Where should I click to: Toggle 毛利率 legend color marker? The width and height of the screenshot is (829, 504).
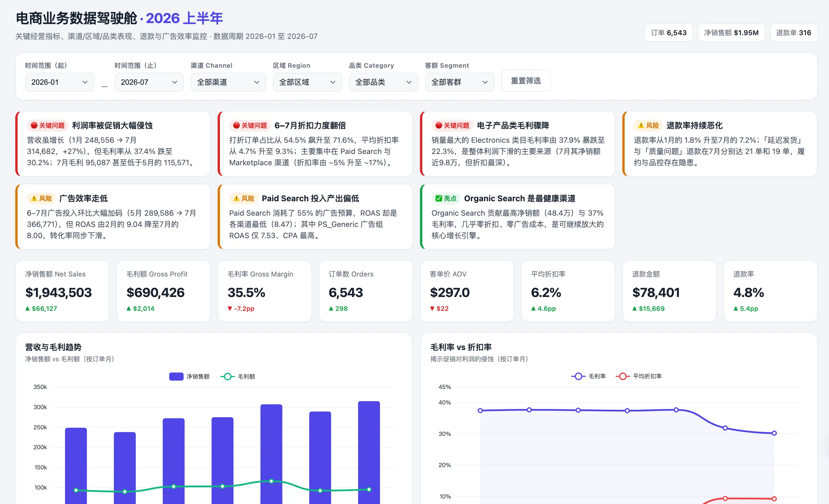pyautogui.click(x=578, y=376)
